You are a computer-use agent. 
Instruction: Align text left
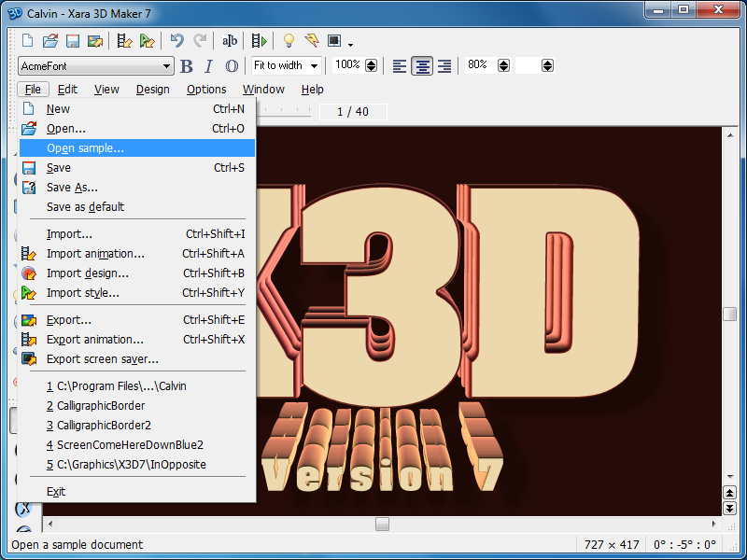[400, 66]
